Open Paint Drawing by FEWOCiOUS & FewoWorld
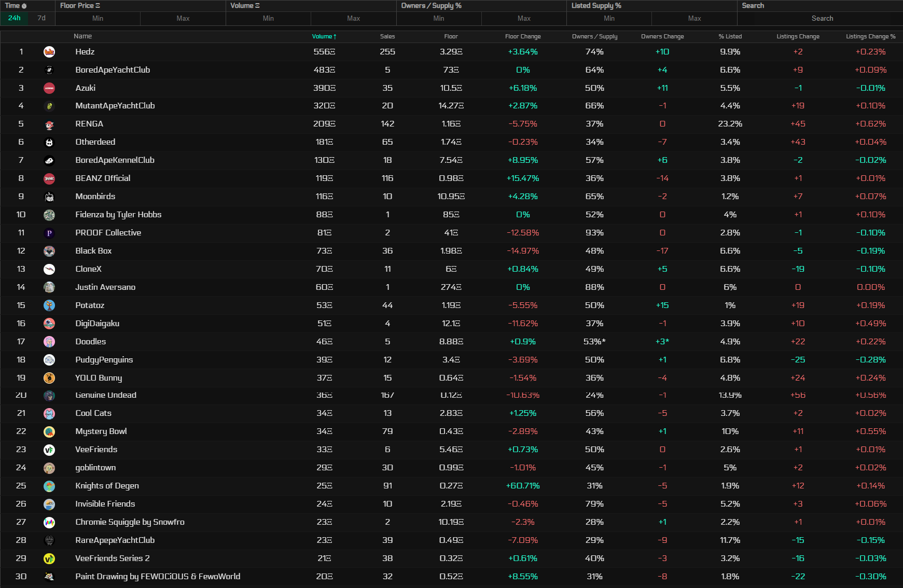This screenshot has height=588, width=903. pos(158,577)
